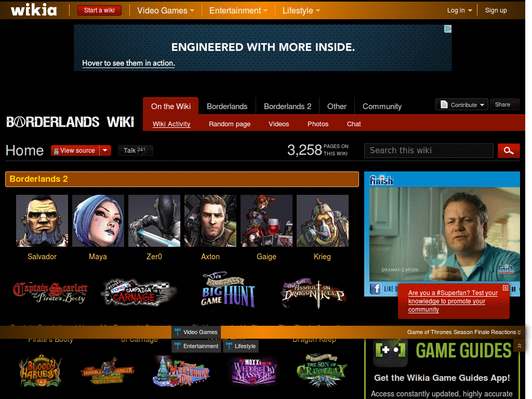The width and height of the screenshot is (532, 399).
Task: Focus the Search this wiki field
Action: click(429, 150)
